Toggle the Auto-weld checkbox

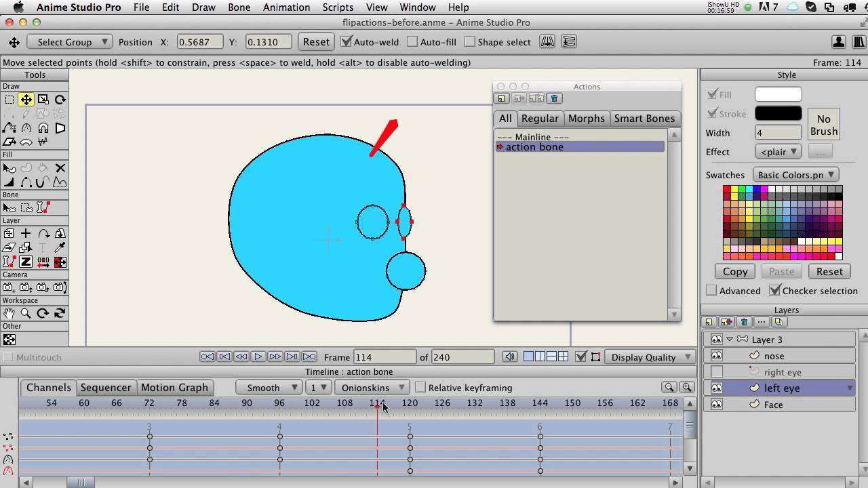(347, 42)
